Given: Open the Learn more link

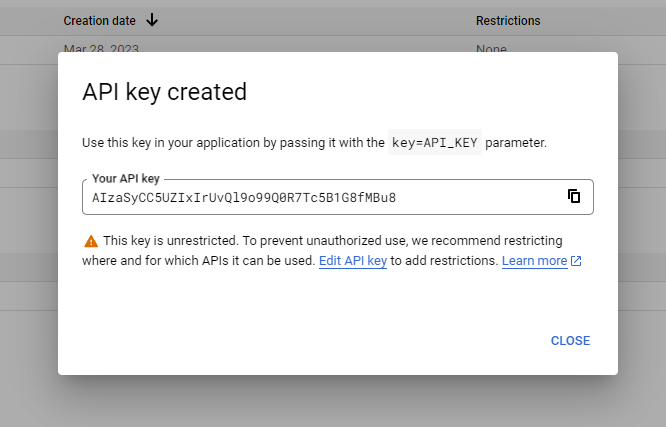Looking at the screenshot, I should click(534, 260).
